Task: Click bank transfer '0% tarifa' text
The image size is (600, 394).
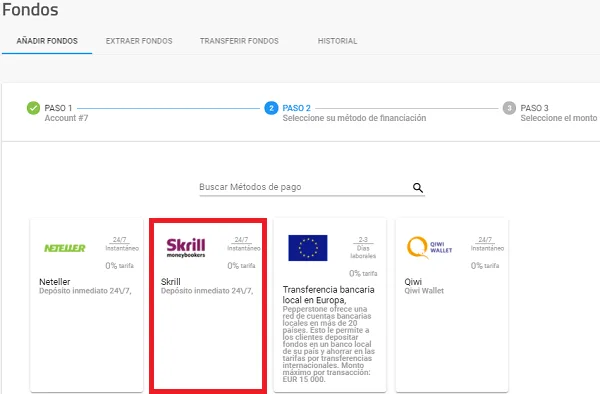Action: pos(363,274)
